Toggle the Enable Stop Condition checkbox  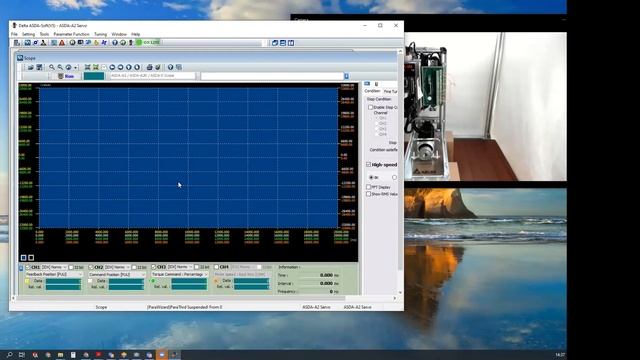click(x=370, y=107)
